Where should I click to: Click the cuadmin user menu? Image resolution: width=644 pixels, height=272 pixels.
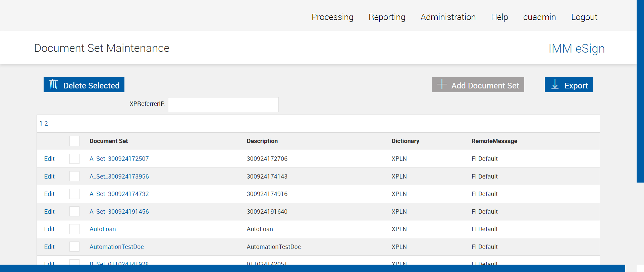tap(539, 17)
